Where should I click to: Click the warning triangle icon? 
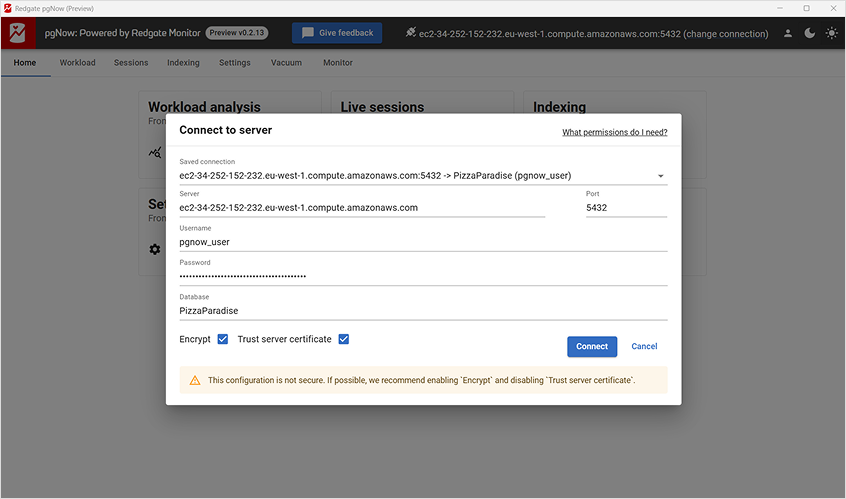coord(195,380)
